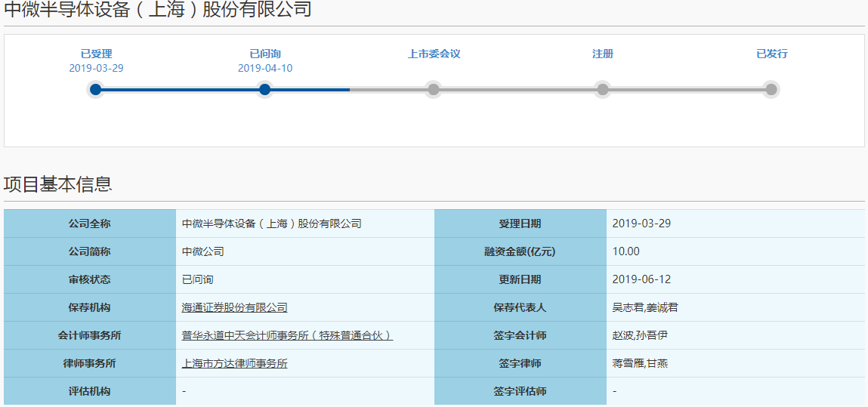Click the 已受理 timeline node dot

[96, 90]
